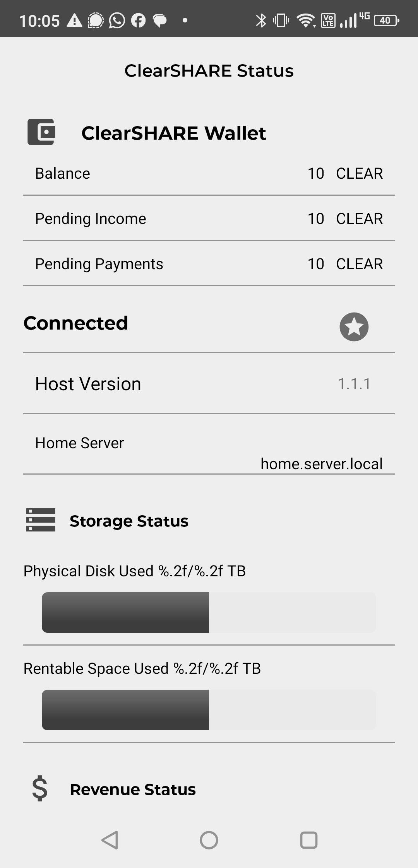Viewport: 418px width, 868px height.
Task: Select the Balance row
Action: point(209,174)
